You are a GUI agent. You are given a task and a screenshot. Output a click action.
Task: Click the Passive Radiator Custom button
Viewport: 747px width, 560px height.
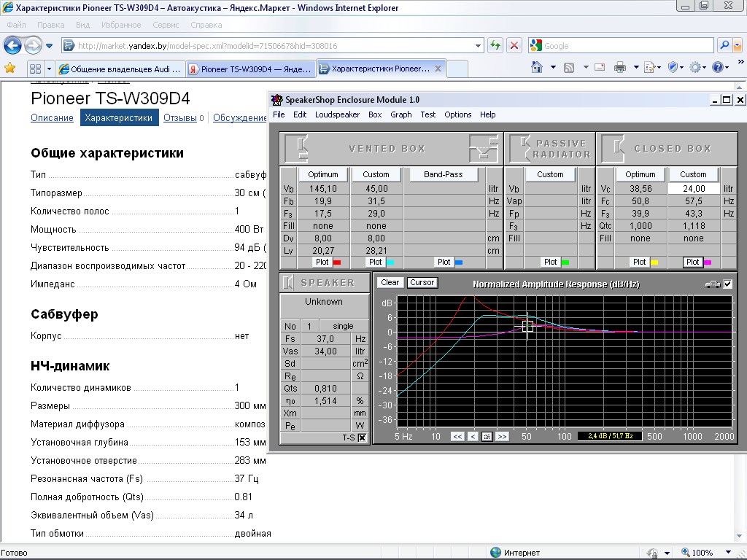pyautogui.click(x=550, y=174)
